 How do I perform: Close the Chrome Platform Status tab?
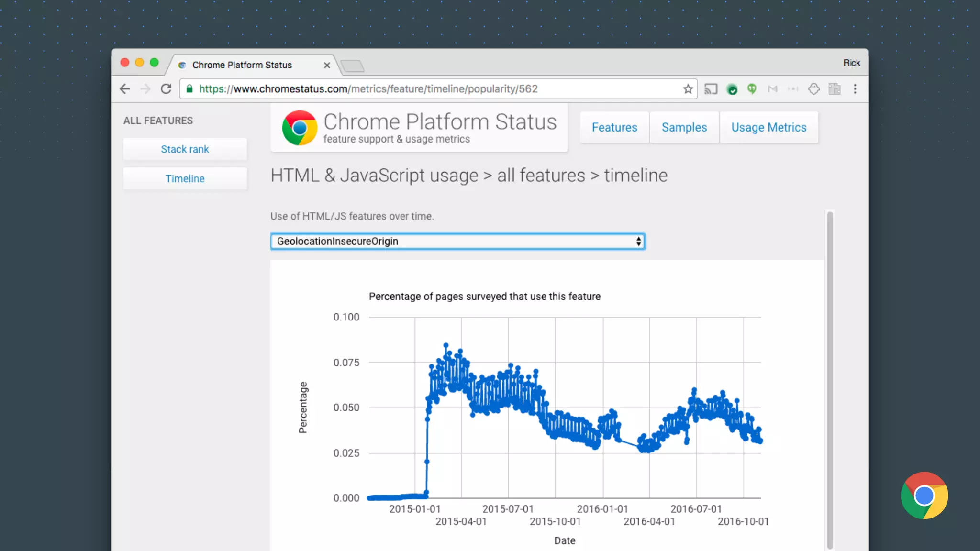click(x=327, y=66)
